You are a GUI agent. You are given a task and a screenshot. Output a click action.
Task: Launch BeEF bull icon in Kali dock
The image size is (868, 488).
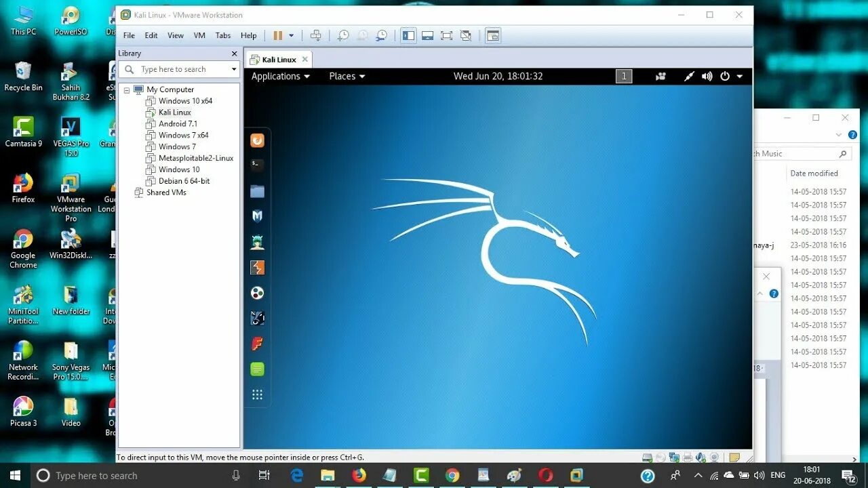pos(257,318)
